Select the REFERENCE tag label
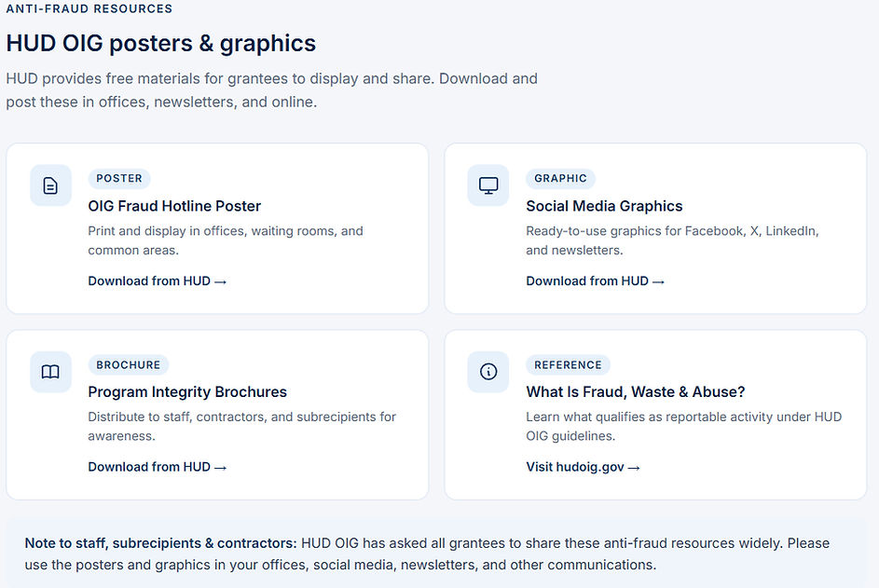The image size is (879, 588). coord(568,365)
